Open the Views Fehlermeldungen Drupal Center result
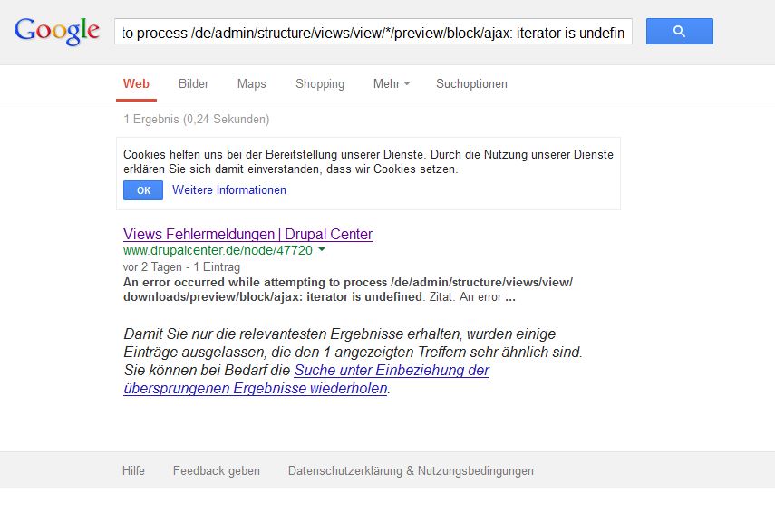775x532 pixels. pyautogui.click(x=247, y=234)
